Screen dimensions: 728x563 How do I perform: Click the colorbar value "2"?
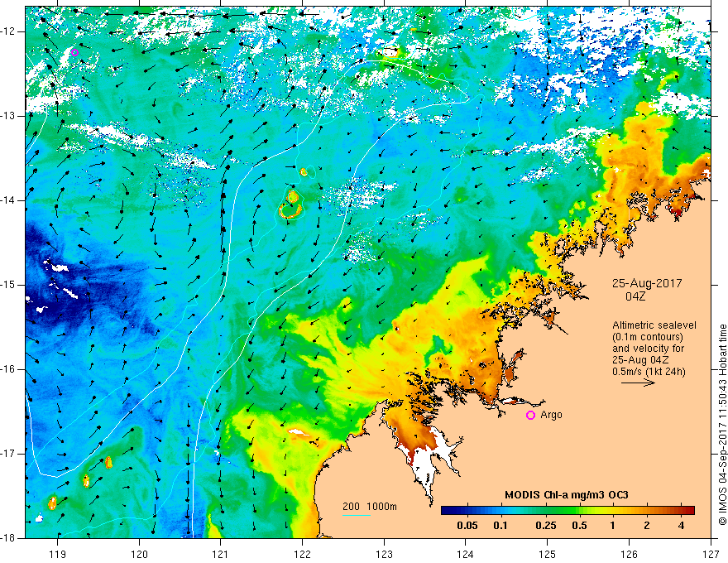click(647, 526)
